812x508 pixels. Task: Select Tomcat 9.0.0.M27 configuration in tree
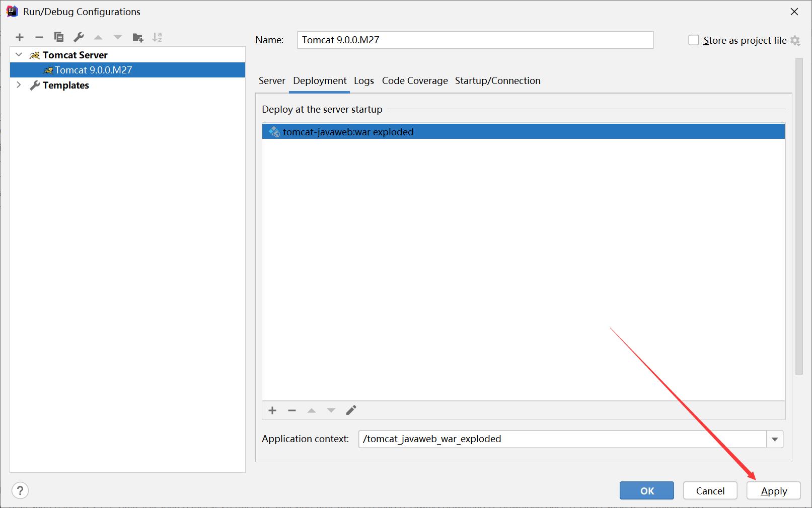pyautogui.click(x=128, y=70)
